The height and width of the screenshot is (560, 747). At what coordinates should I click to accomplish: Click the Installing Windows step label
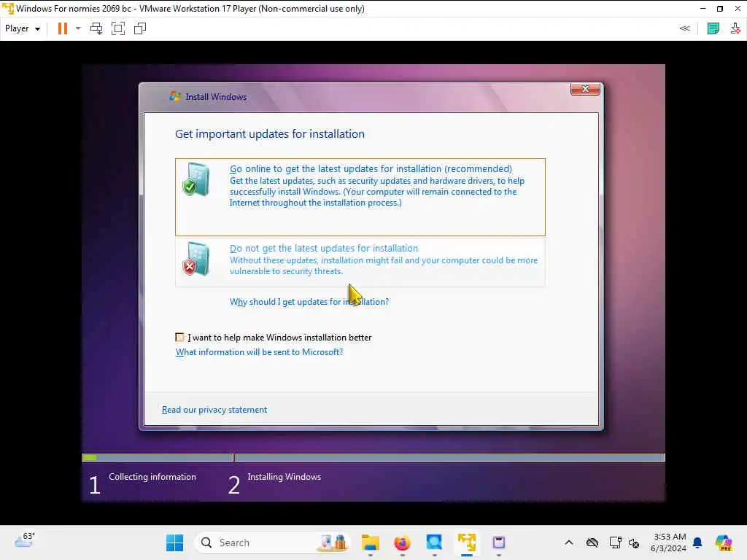(x=284, y=477)
